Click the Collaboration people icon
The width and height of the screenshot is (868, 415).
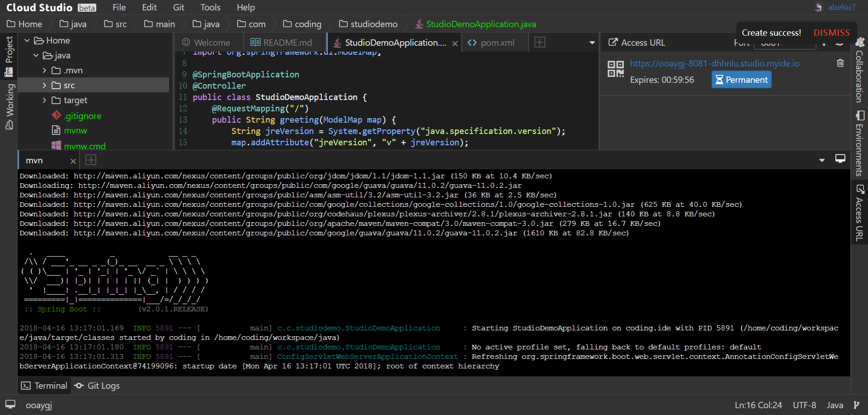click(859, 42)
